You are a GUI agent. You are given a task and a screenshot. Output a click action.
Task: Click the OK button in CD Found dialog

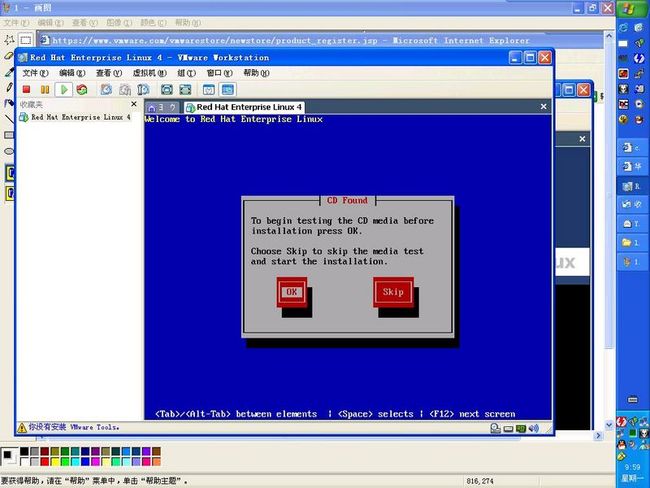click(292, 292)
